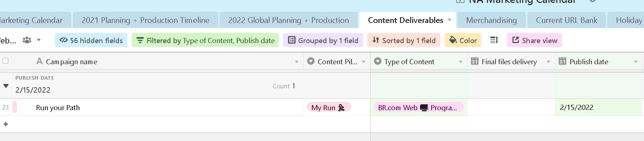Tick the select-all checkbox in header row
The image size is (644, 141).
(5, 61)
